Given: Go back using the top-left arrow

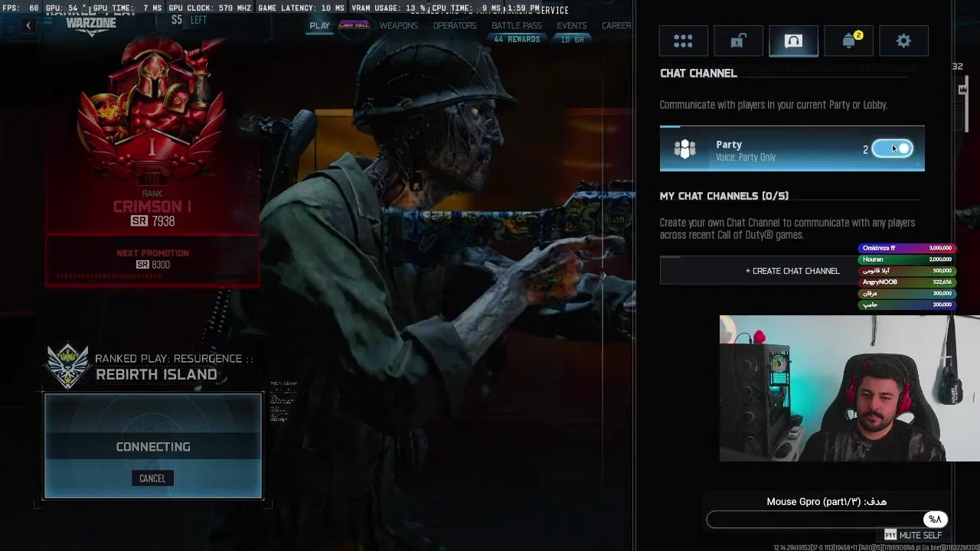Looking at the screenshot, I should [28, 25].
